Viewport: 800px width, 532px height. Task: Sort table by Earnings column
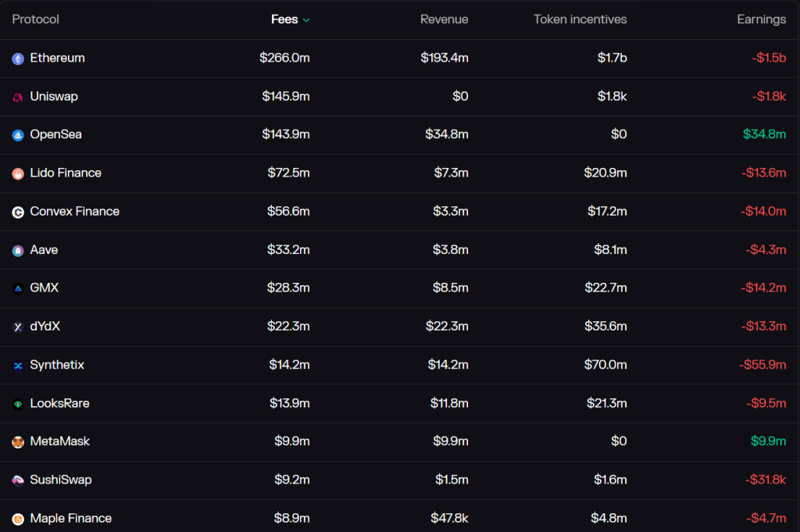[x=761, y=20]
